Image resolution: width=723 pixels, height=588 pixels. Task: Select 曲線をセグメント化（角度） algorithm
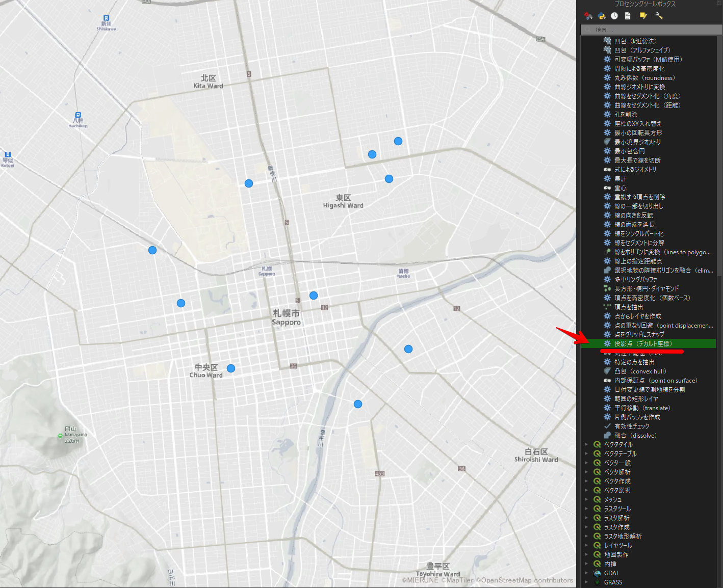(648, 96)
